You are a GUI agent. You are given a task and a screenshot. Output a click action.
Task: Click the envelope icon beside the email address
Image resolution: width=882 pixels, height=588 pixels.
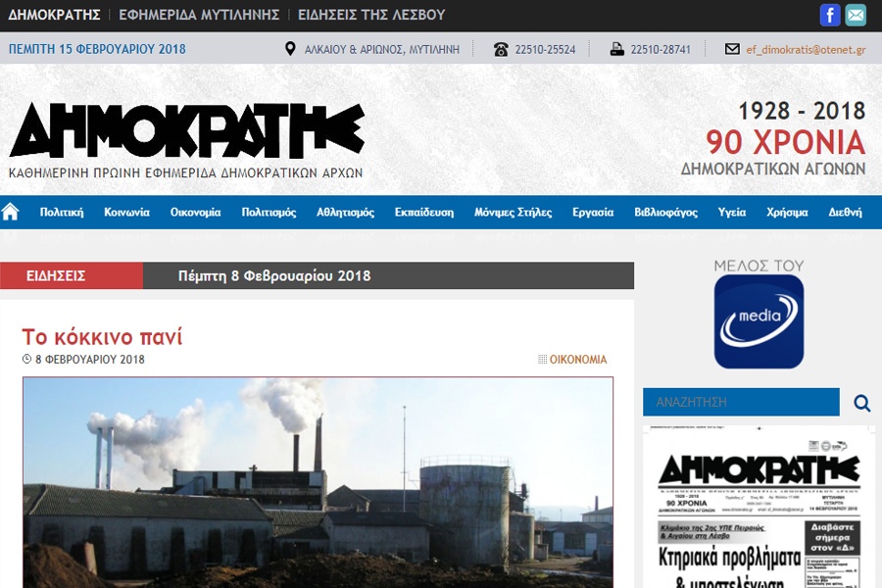(x=732, y=49)
